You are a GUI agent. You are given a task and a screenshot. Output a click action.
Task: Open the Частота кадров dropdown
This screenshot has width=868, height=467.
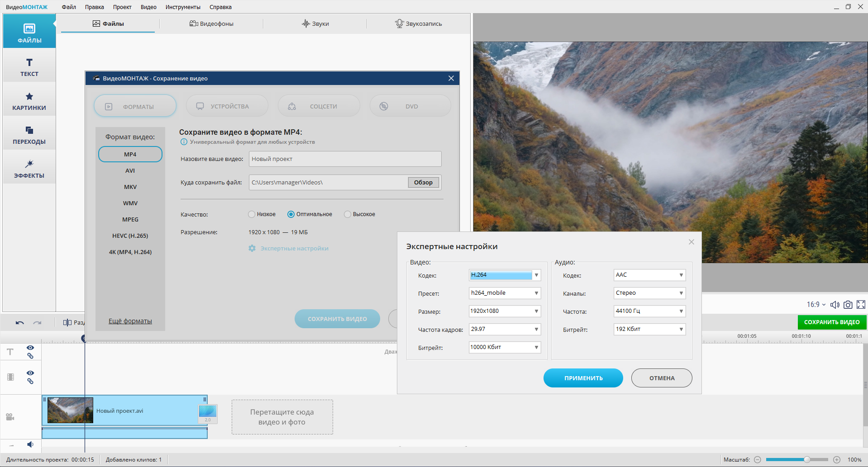(505, 329)
